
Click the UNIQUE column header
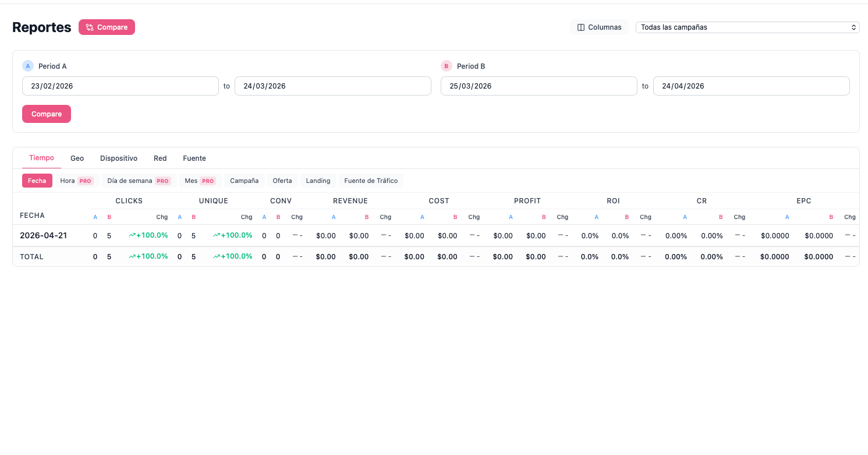click(x=214, y=201)
